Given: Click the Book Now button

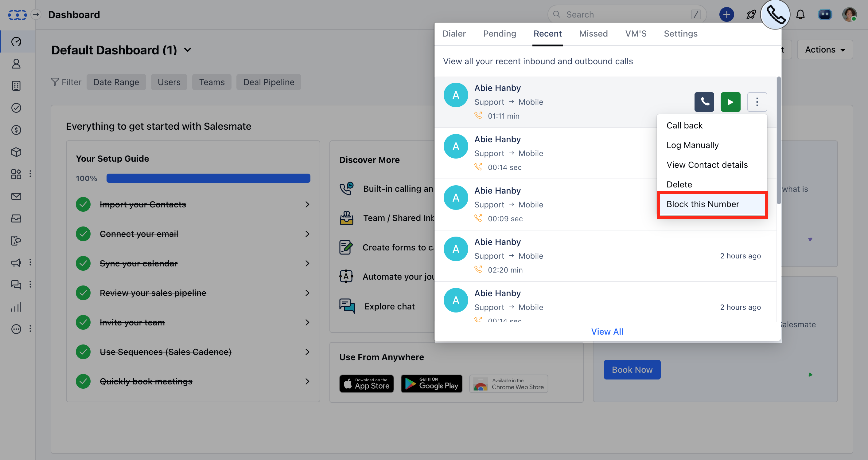Looking at the screenshot, I should coord(632,370).
